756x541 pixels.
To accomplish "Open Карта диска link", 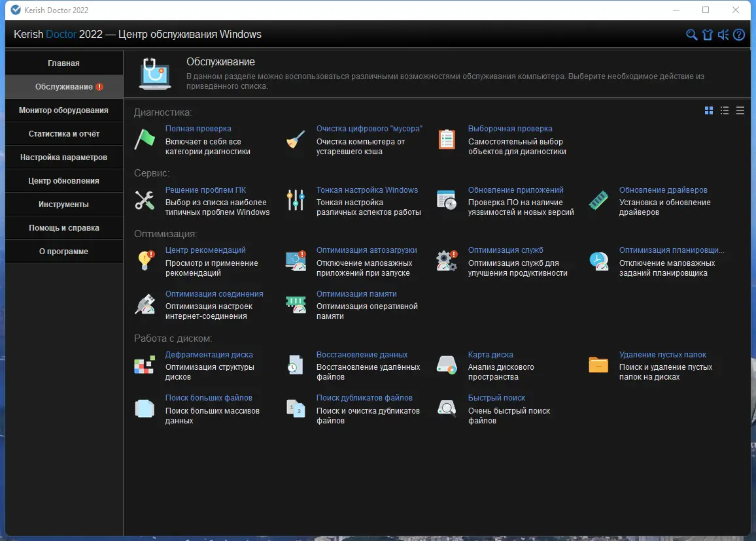I will click(490, 355).
